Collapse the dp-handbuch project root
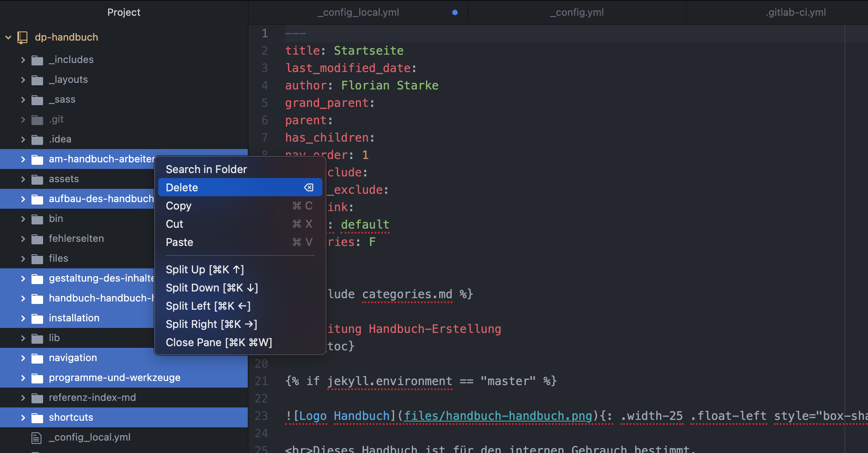The height and width of the screenshot is (453, 868). 8,37
